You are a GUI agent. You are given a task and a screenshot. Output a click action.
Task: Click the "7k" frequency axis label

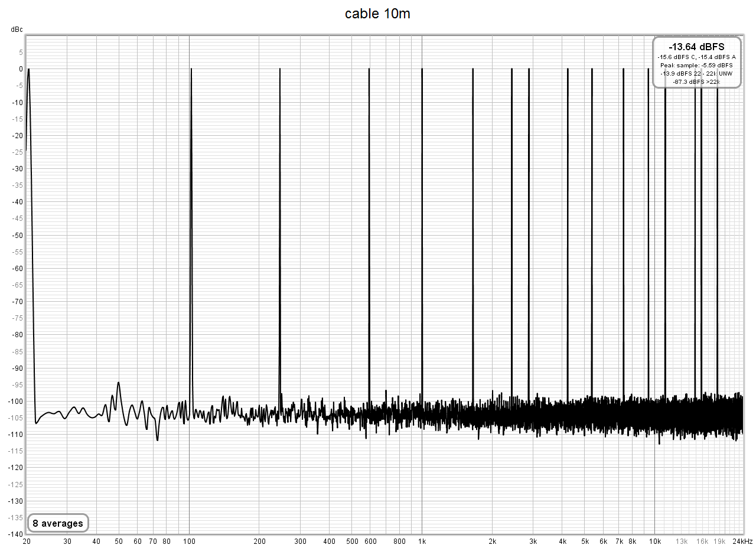click(x=619, y=541)
